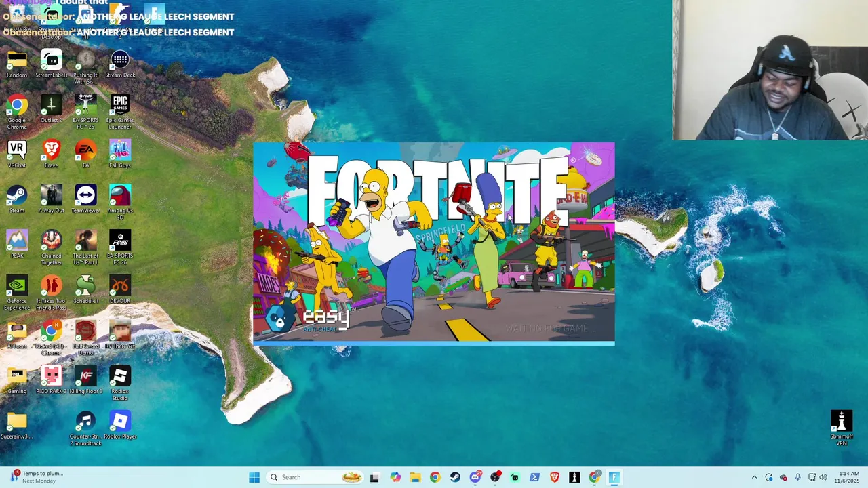Launch Schedule I desktop icon
This screenshot has width=868, height=488.
pos(85,290)
